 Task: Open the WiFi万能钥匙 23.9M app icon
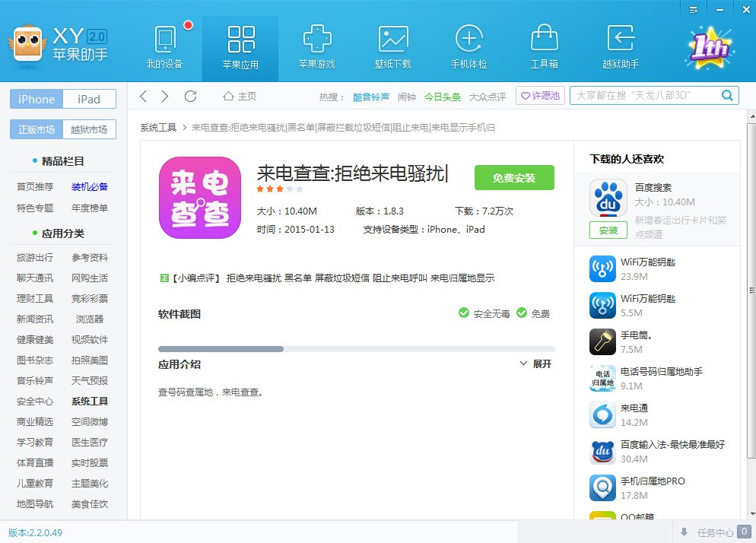coord(602,268)
